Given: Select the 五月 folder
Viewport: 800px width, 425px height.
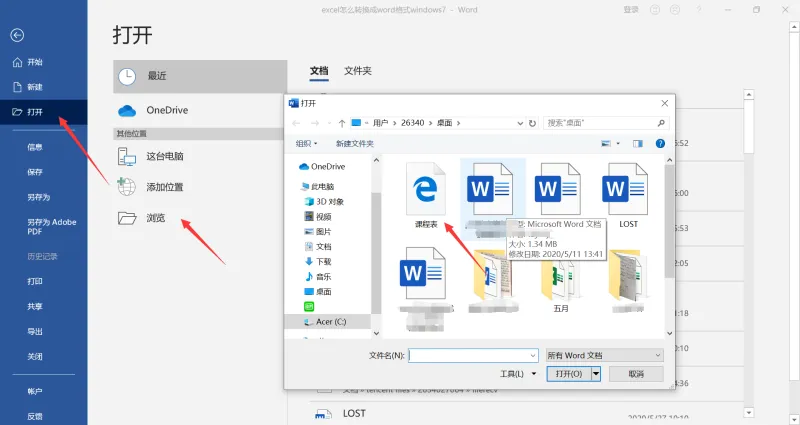Looking at the screenshot, I should coord(561,281).
